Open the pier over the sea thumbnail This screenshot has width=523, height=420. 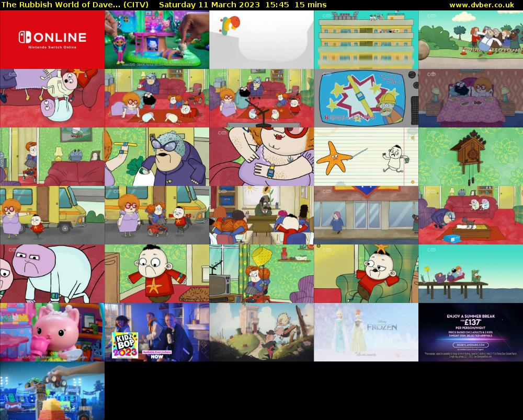471,273
